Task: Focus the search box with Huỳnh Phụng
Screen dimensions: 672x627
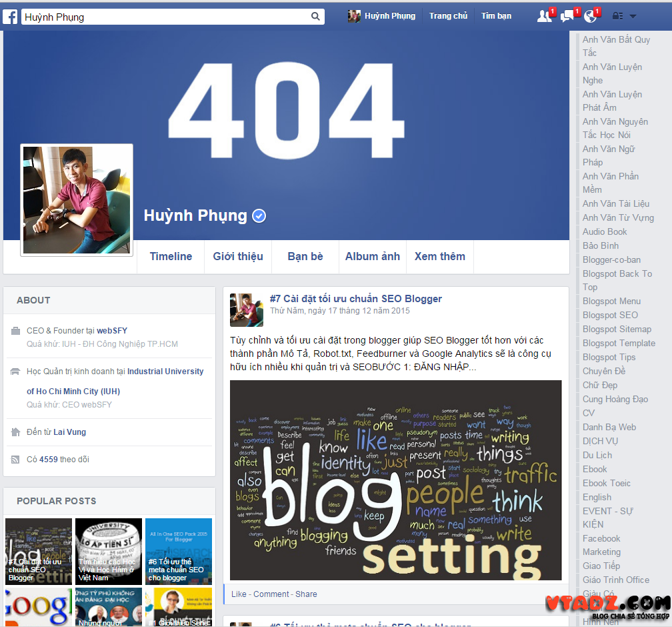Action: tap(173, 17)
